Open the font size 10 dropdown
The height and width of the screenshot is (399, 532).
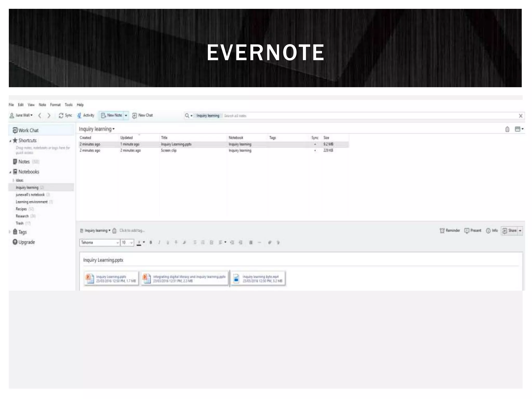(127, 243)
